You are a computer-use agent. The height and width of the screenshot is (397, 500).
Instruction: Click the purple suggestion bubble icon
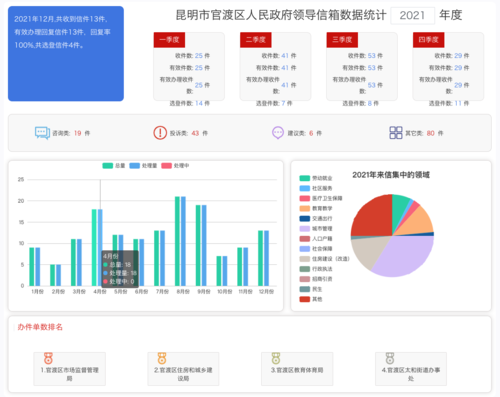pyautogui.click(x=278, y=133)
